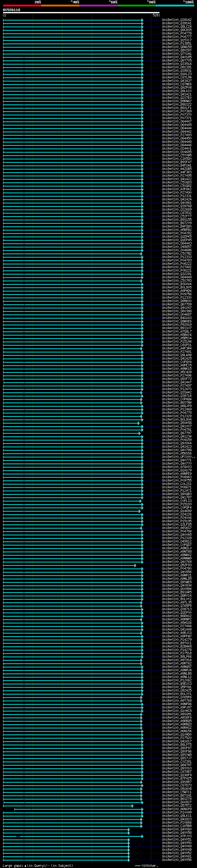Click the purple ~60% identity legend segment
The image size is (197, 868).
[x=99, y=6]
